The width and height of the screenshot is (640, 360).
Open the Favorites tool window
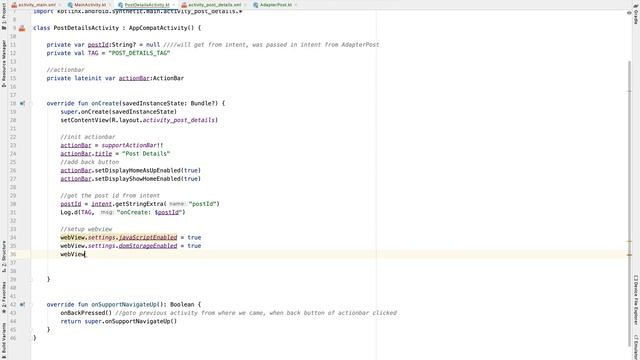tap(4, 297)
